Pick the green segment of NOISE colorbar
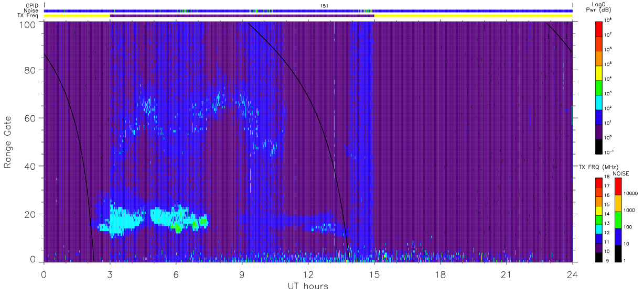644x297 pixels. tap(618, 219)
